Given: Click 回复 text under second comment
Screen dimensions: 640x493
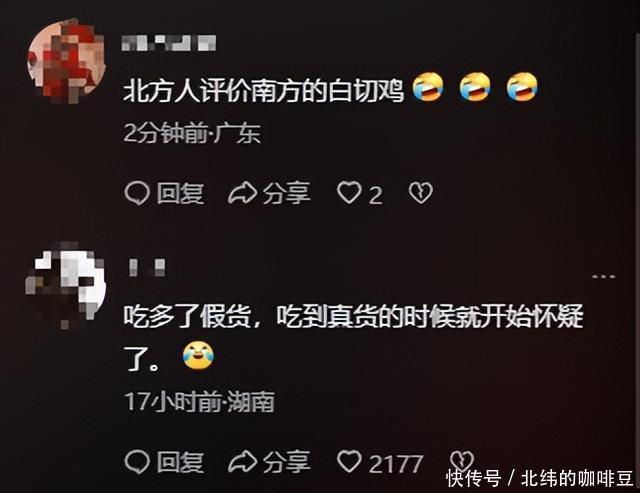Looking at the screenshot, I should click(x=180, y=462).
